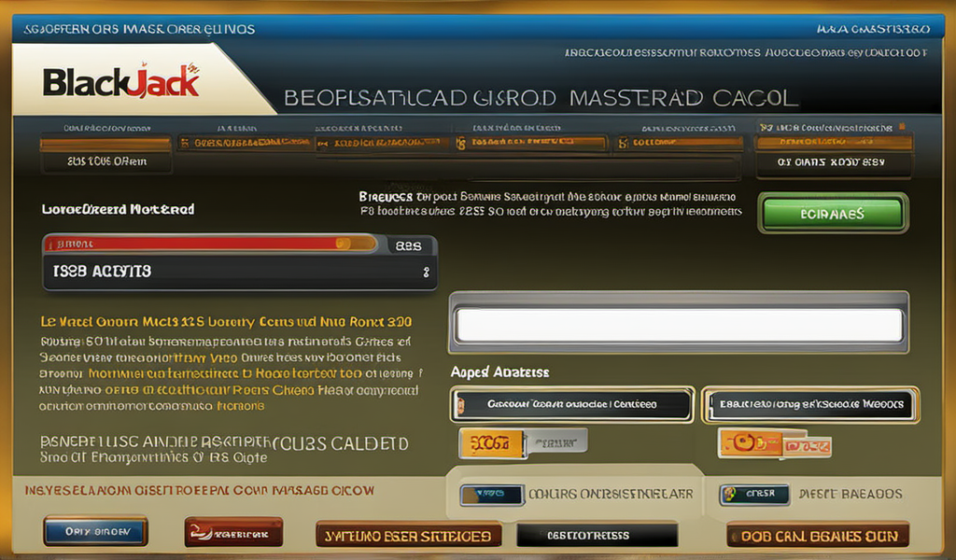Select the left gold-framed dark option box
Screen dimensions: 956x560
571,404
